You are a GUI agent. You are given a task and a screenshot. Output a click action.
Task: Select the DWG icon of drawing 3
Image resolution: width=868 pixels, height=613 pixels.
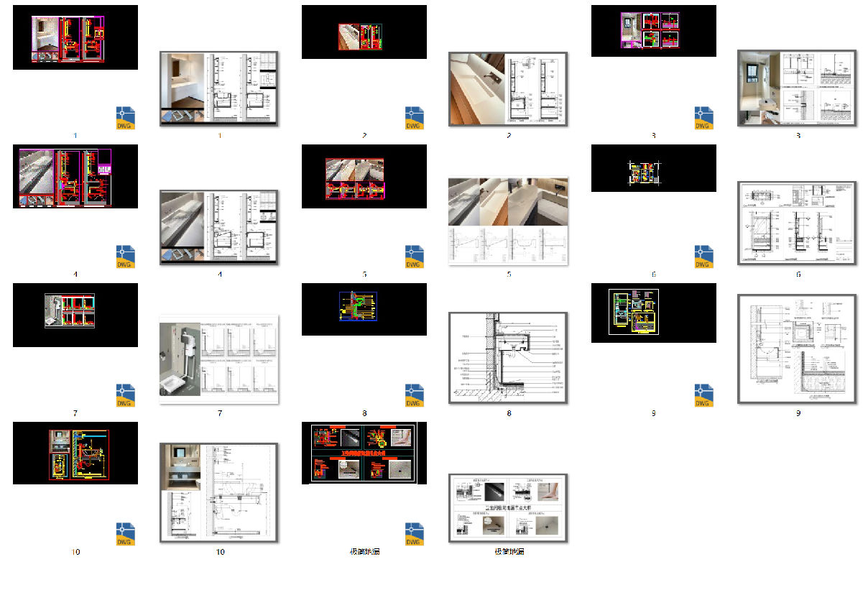coord(703,117)
